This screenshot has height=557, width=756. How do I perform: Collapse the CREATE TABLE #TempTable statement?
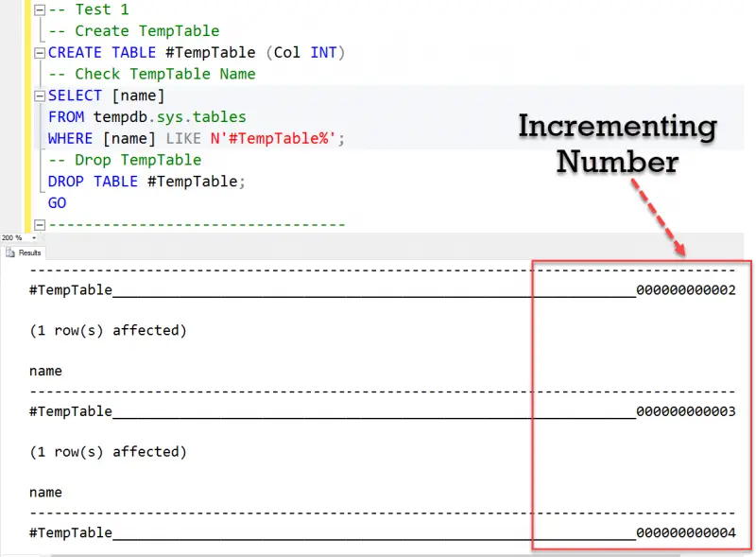(40, 53)
